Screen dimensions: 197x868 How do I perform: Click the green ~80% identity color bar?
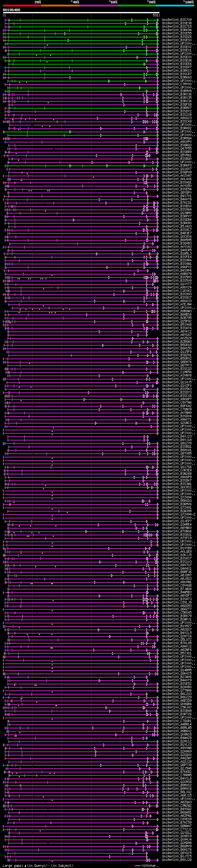(x=137, y=6)
